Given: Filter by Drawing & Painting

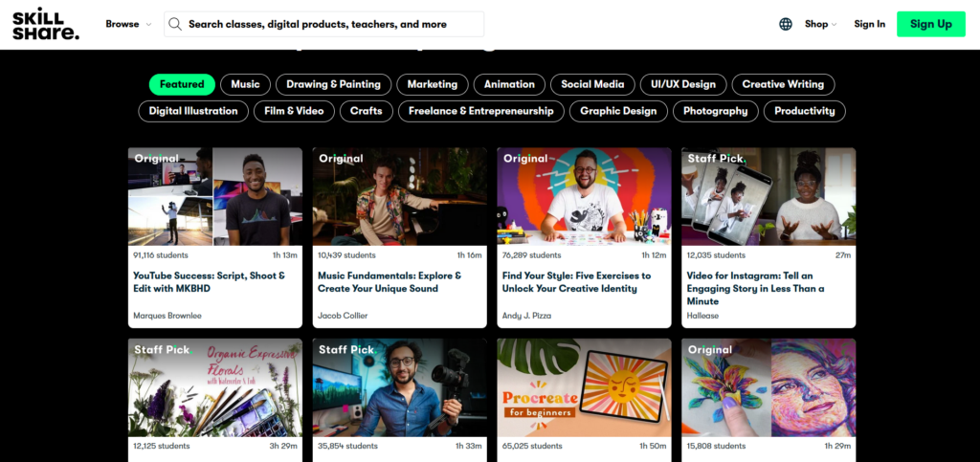Looking at the screenshot, I should [x=333, y=84].
